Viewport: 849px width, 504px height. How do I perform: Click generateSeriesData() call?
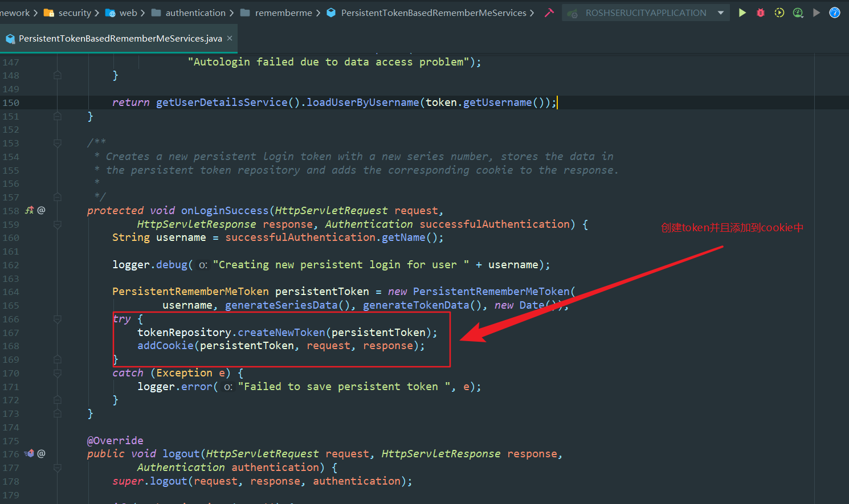pos(288,305)
